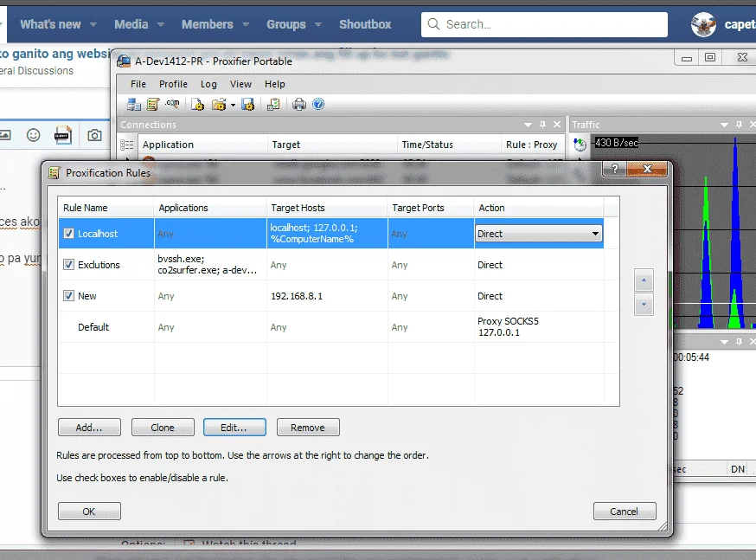Expand Groups dropdown chevron
This screenshot has height=560, width=756.
(x=318, y=24)
